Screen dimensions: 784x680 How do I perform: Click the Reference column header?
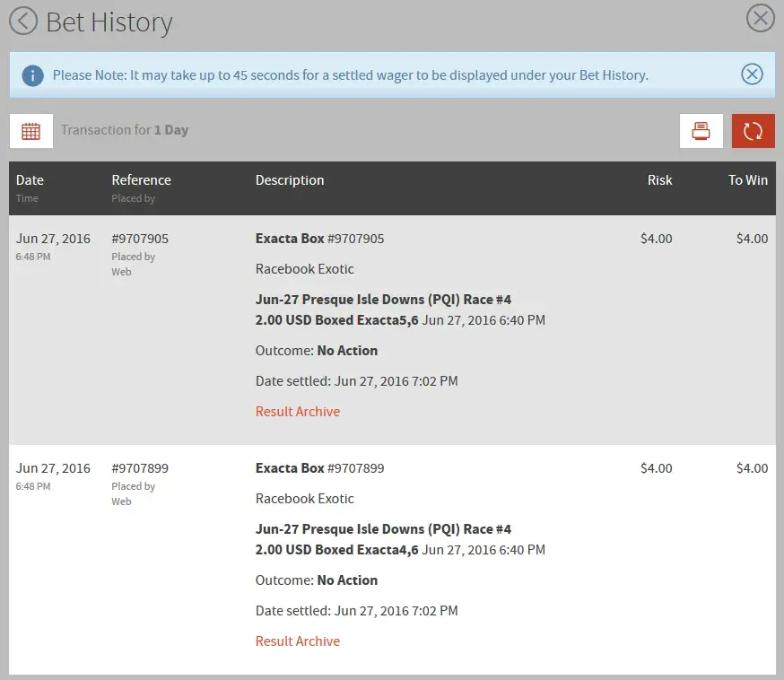click(141, 180)
